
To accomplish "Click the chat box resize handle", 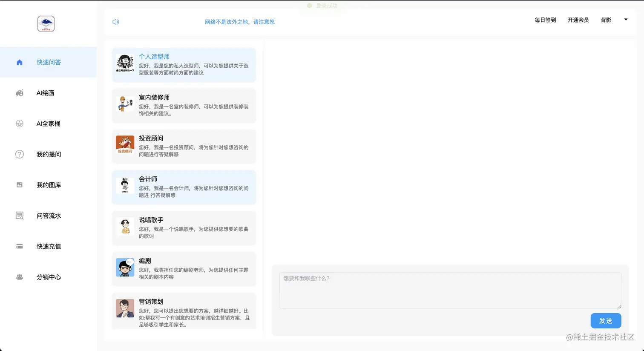I will (619, 306).
